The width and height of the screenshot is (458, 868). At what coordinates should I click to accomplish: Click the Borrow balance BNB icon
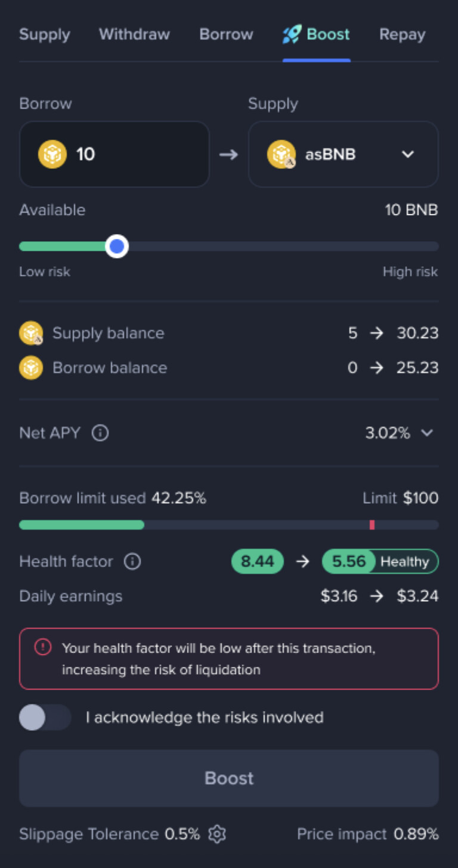click(x=31, y=368)
